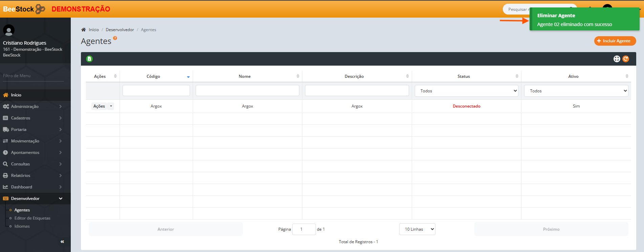
Task: Click the home icon in breadcrumb
Action: click(x=84, y=30)
